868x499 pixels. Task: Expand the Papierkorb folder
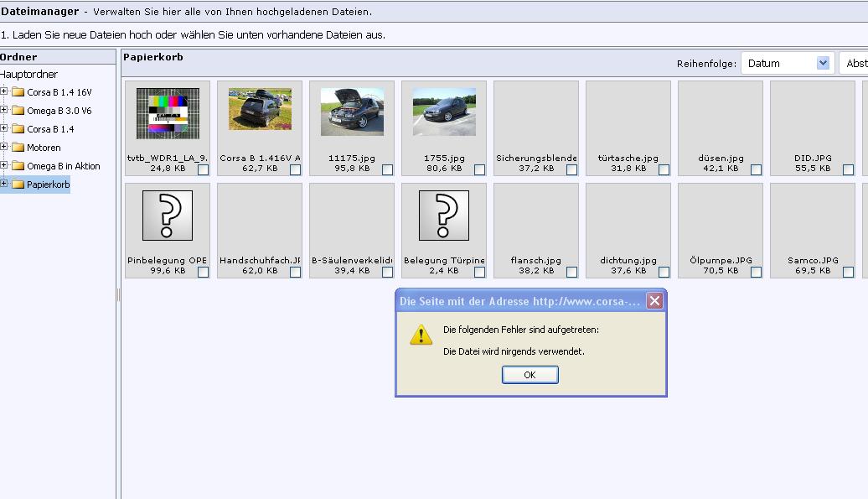pos(4,184)
